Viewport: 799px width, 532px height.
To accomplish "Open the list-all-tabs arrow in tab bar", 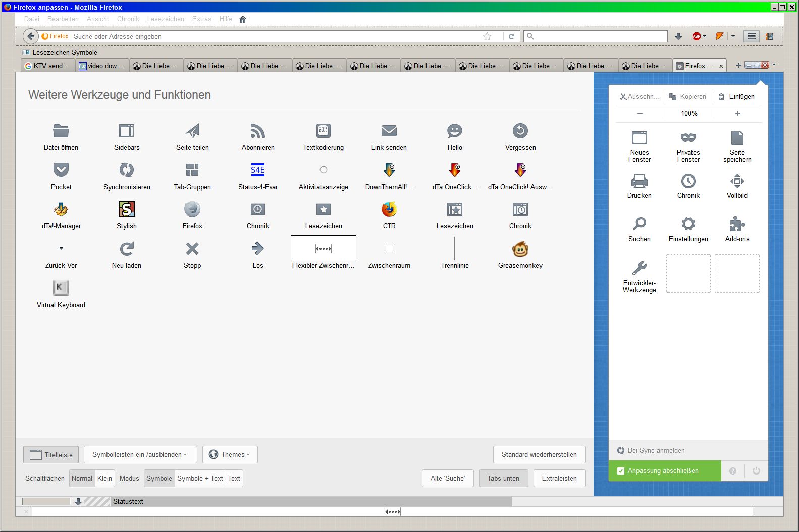I will [774, 65].
